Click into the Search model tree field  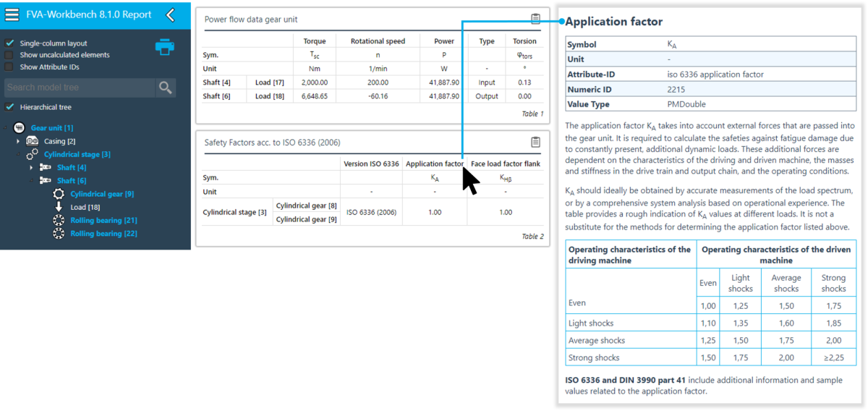pos(78,88)
